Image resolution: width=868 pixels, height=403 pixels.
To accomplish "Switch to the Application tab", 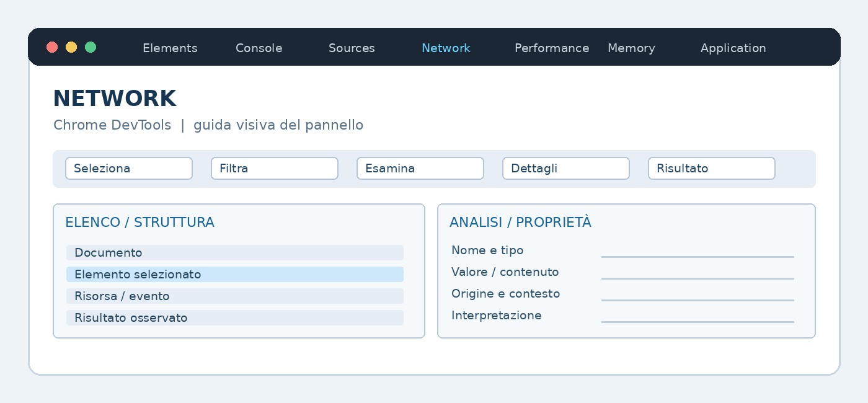I will (x=733, y=48).
